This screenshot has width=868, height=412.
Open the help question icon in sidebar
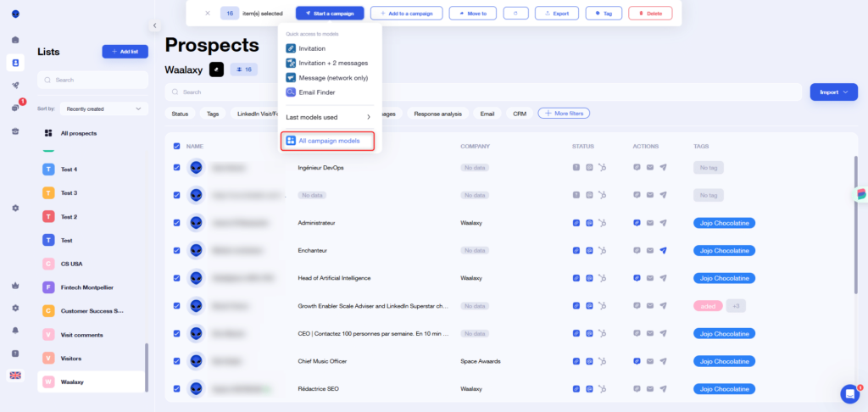(x=15, y=354)
